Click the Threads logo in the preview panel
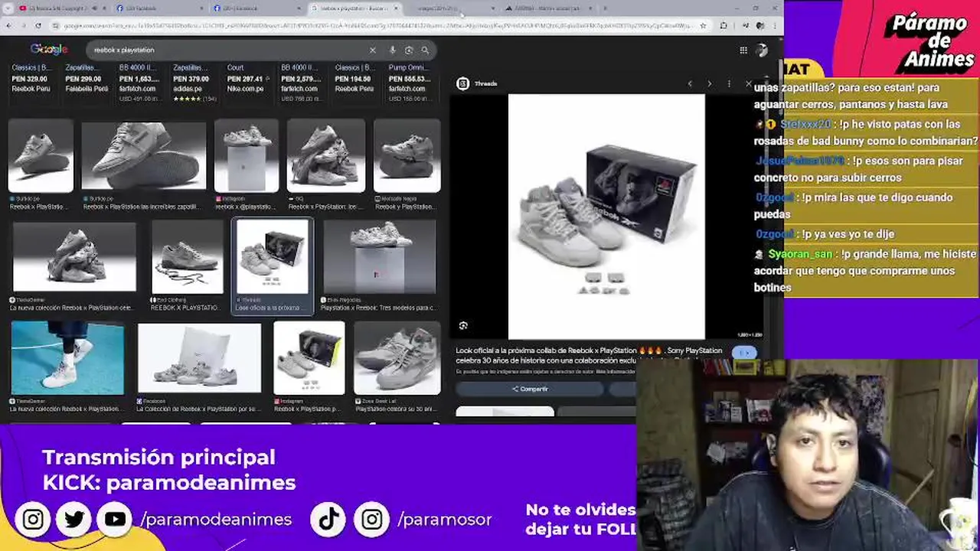 pyautogui.click(x=463, y=83)
